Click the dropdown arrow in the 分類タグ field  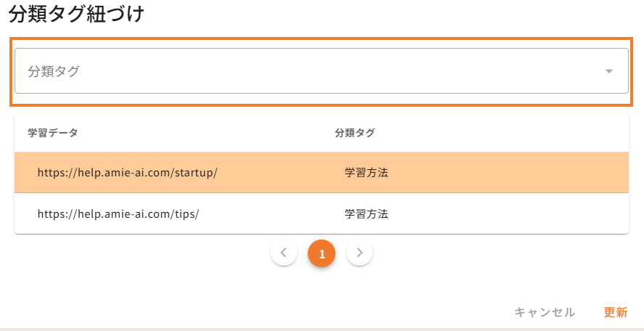coord(609,71)
